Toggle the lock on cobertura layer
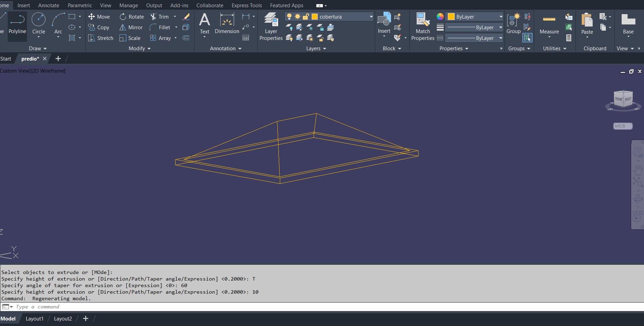The height and width of the screenshot is (326, 644). point(306,17)
